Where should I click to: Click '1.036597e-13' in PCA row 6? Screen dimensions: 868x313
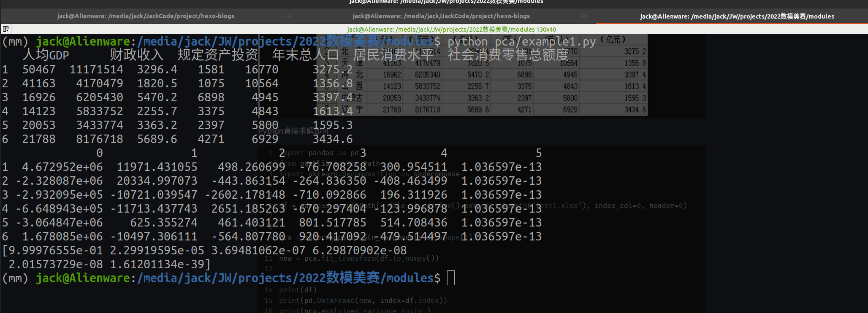click(x=502, y=236)
